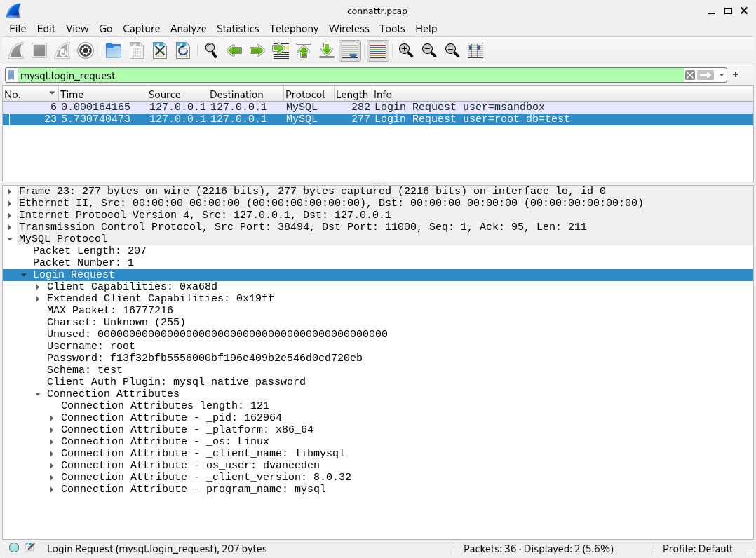Open the Wireless menu
This screenshot has height=558, width=756.
click(x=349, y=29)
